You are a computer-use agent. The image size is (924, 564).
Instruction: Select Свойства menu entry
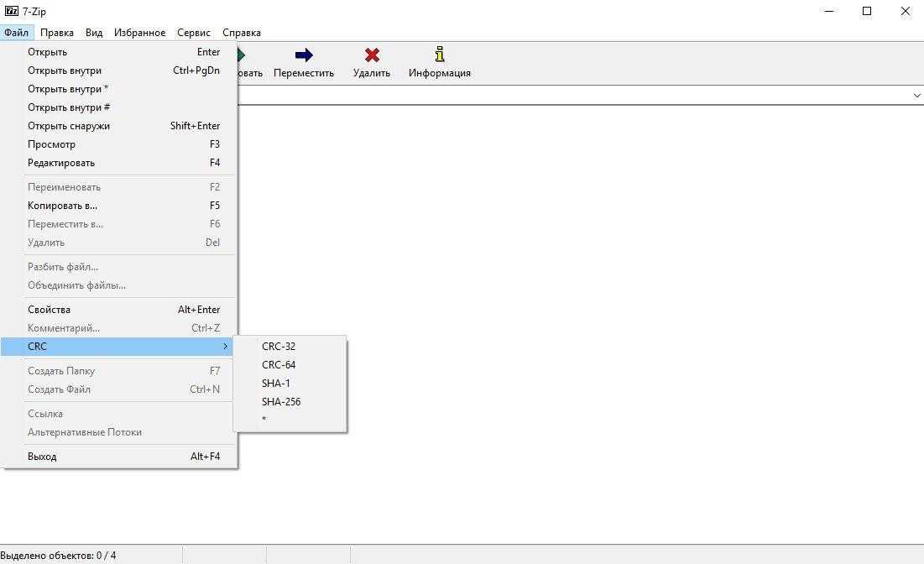tap(118, 310)
